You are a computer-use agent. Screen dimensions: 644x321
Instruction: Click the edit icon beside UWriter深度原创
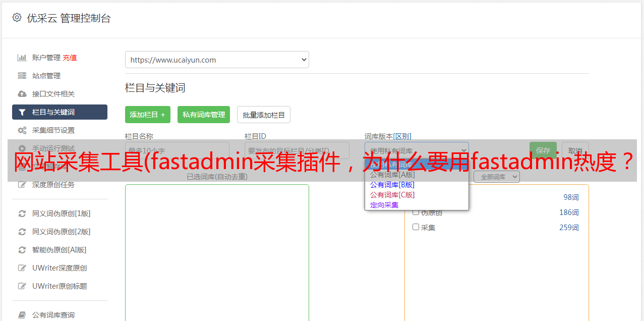[x=22, y=268]
